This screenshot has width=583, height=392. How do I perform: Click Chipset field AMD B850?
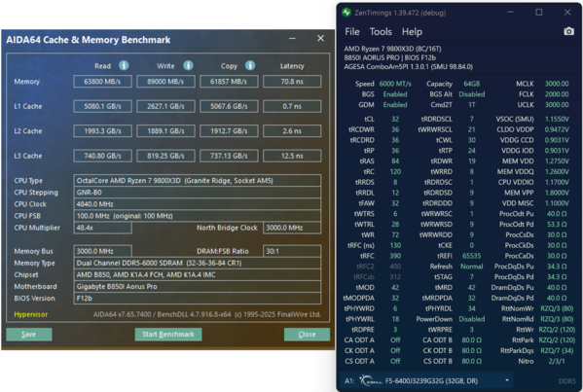click(x=197, y=275)
